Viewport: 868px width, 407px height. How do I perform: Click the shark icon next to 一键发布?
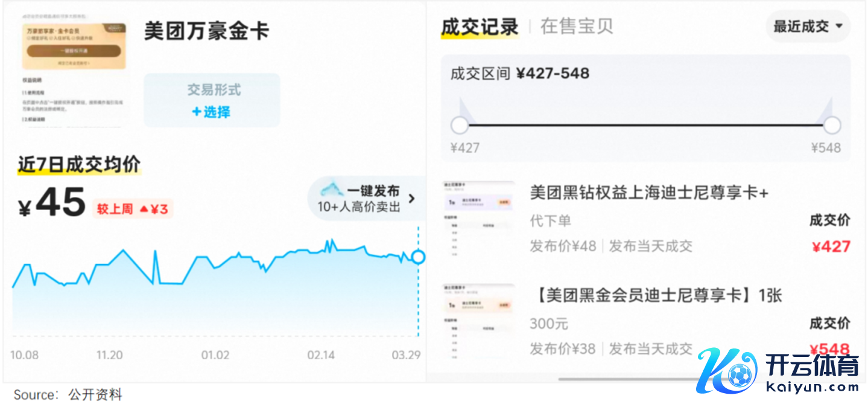click(x=332, y=191)
